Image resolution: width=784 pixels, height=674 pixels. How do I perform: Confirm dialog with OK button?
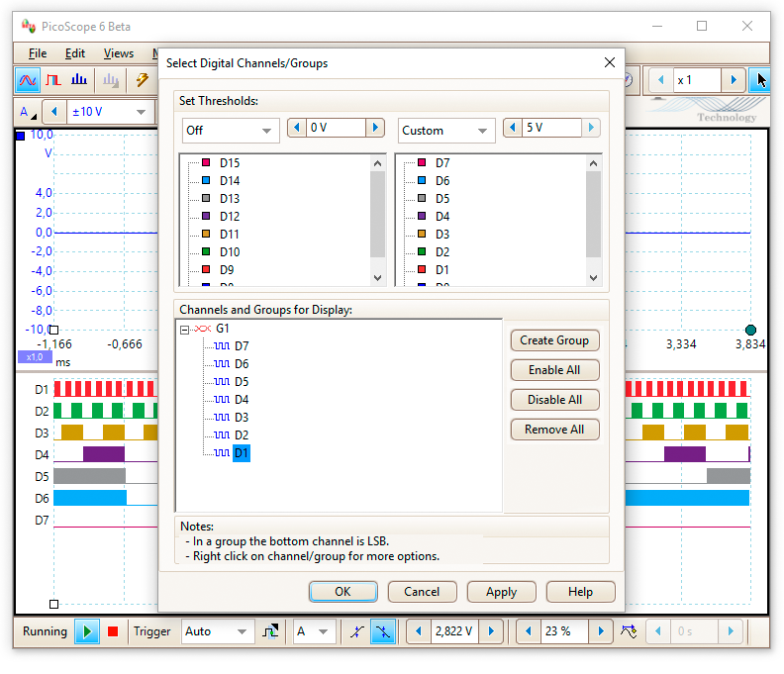click(x=343, y=592)
